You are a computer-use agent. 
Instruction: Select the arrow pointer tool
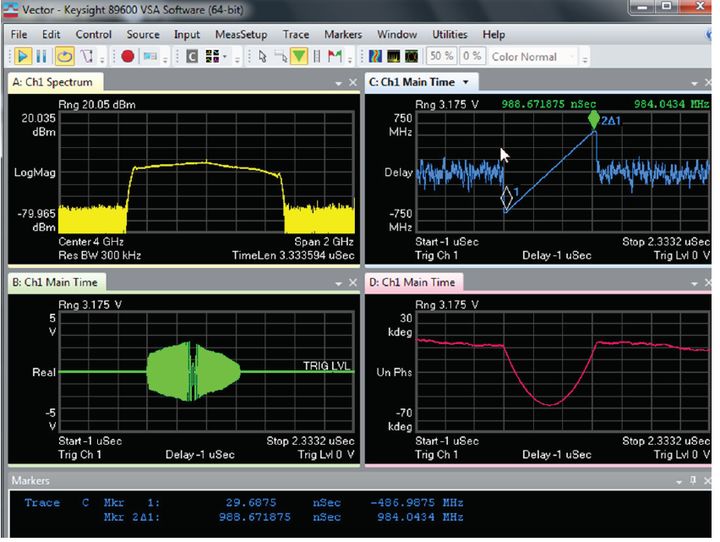(262, 57)
